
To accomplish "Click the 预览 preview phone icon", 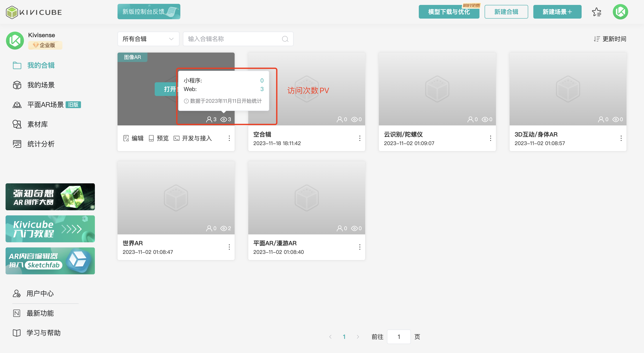I will [151, 138].
